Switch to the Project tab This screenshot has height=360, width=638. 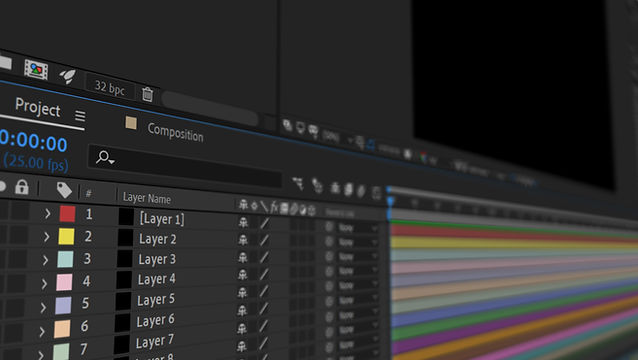point(38,108)
